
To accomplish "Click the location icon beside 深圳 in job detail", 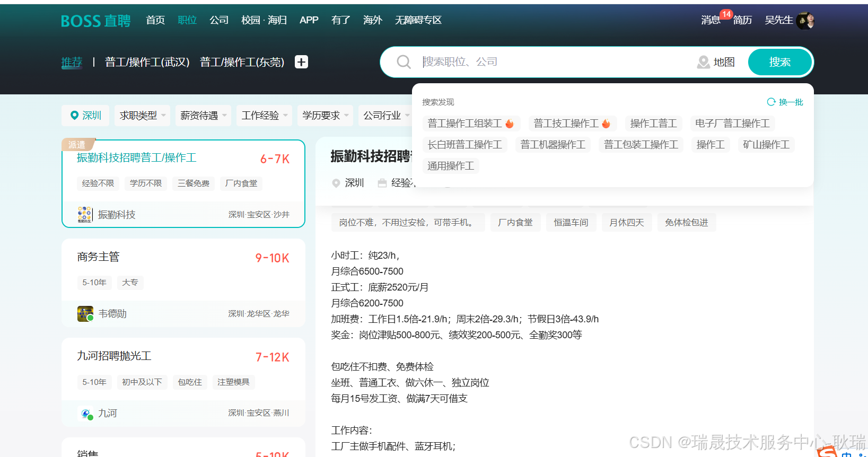I will (x=336, y=183).
